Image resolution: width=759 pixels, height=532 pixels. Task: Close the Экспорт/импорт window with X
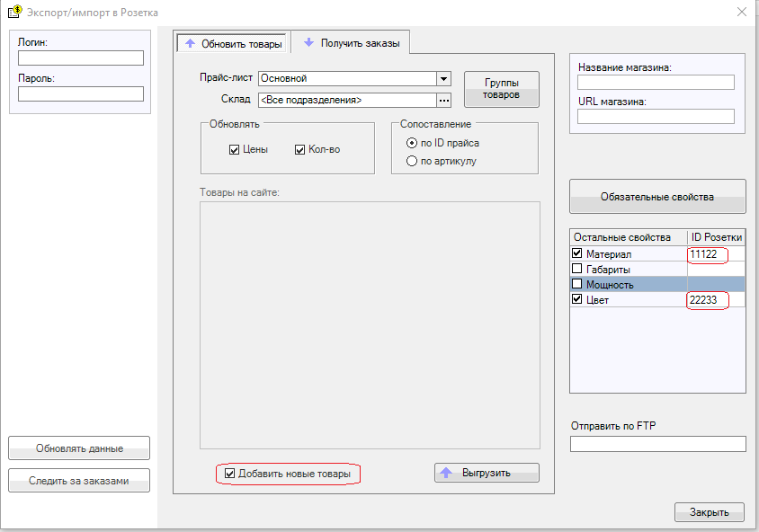(741, 12)
